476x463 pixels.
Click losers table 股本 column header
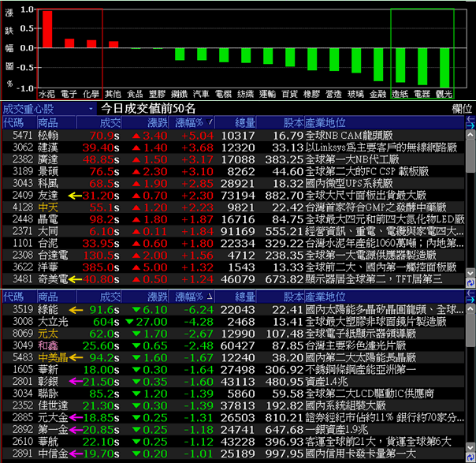(281, 297)
